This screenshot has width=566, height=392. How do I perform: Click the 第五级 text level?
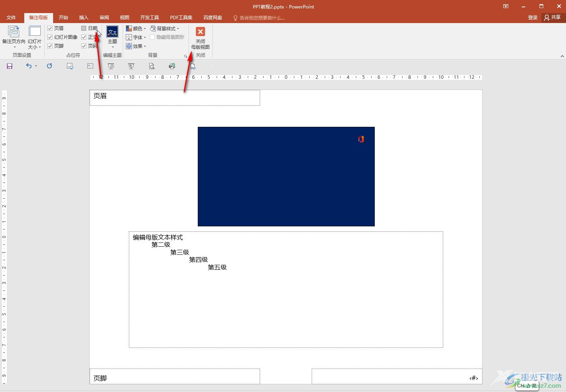click(x=217, y=267)
